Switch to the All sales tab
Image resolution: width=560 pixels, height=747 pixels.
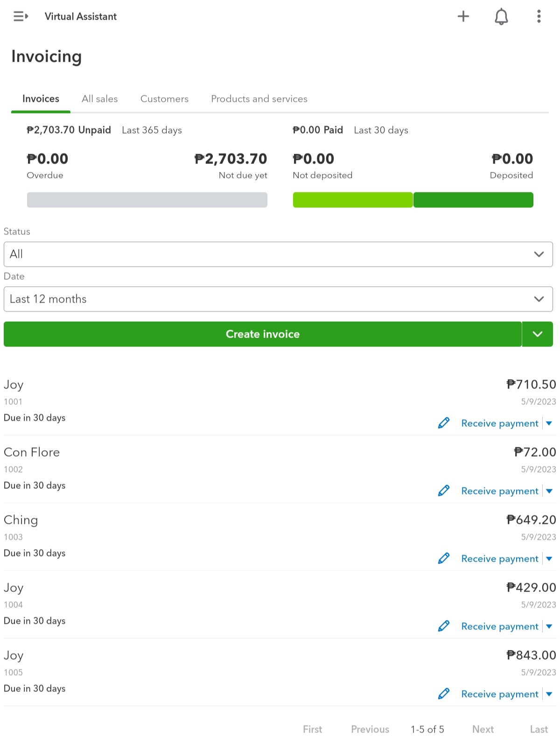(x=99, y=99)
